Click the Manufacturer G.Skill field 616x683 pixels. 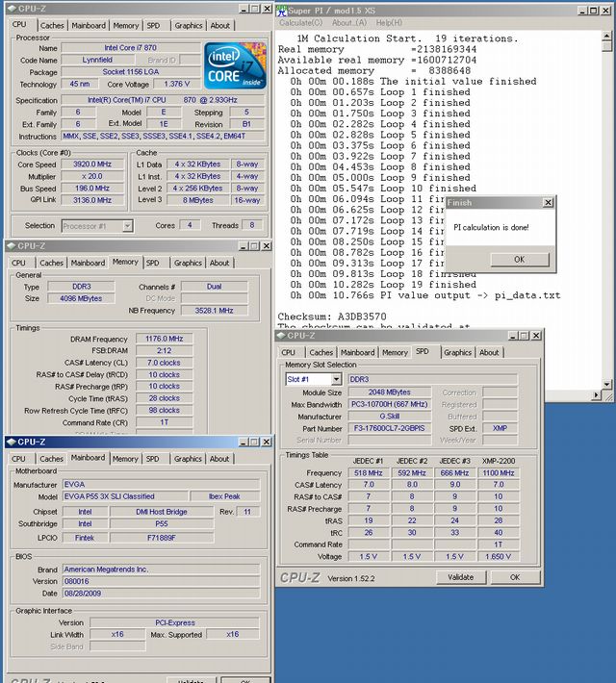[389, 417]
